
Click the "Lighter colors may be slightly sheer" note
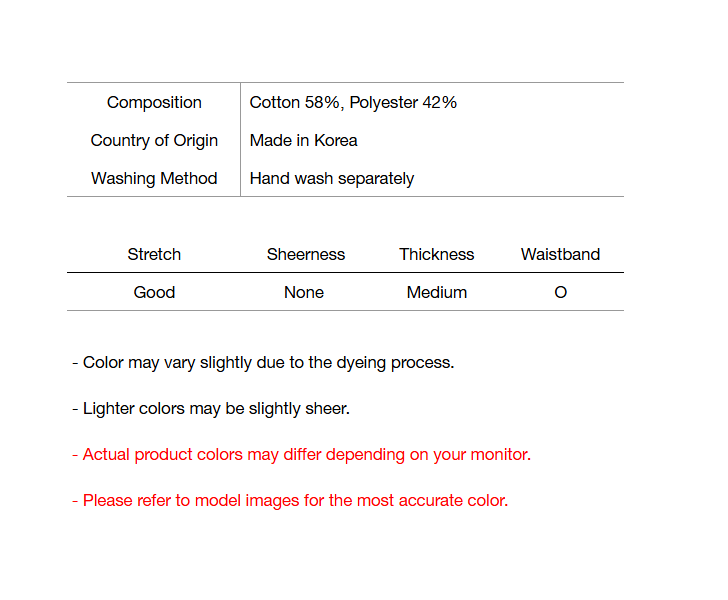(211, 408)
